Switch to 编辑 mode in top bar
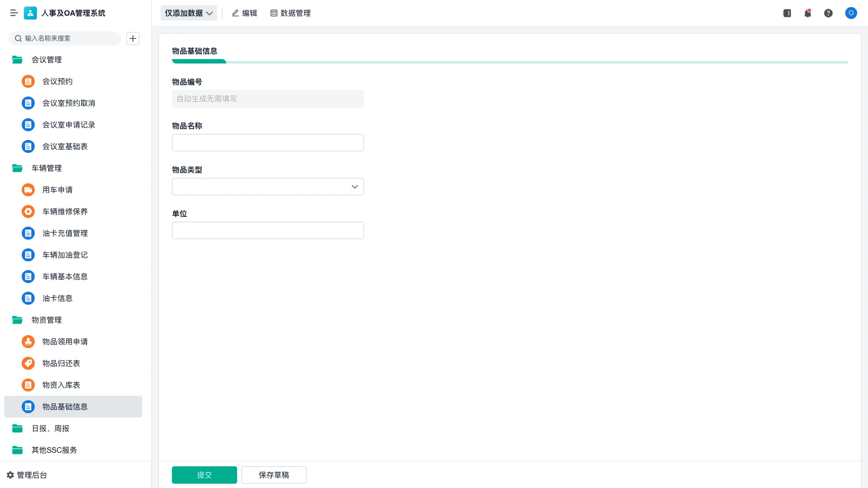The height and width of the screenshot is (488, 868). [x=244, y=13]
